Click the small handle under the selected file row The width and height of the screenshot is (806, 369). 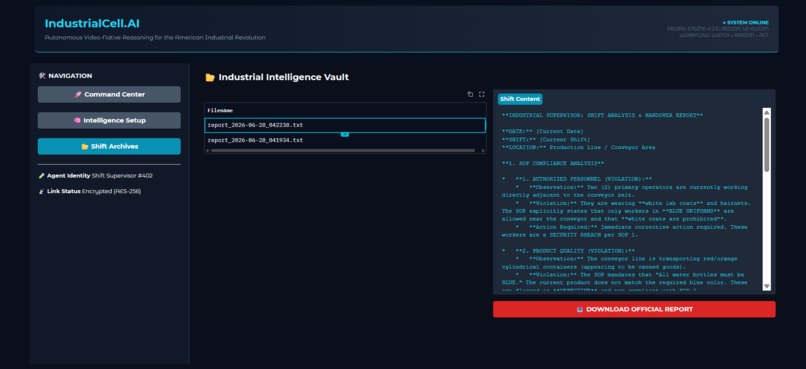[344, 134]
